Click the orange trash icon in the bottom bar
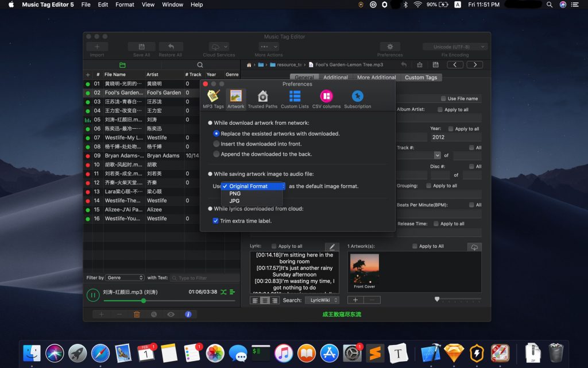The width and height of the screenshot is (588, 368). tap(137, 315)
